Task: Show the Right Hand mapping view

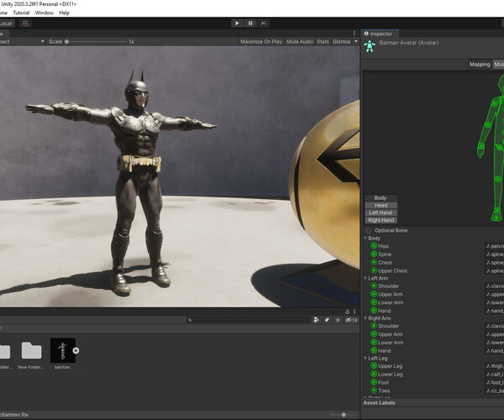Action: click(381, 220)
